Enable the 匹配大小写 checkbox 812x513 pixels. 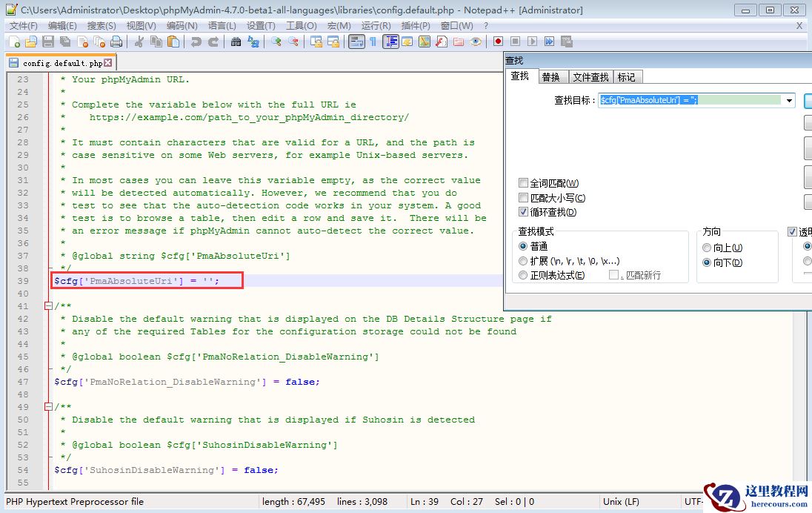[524, 198]
